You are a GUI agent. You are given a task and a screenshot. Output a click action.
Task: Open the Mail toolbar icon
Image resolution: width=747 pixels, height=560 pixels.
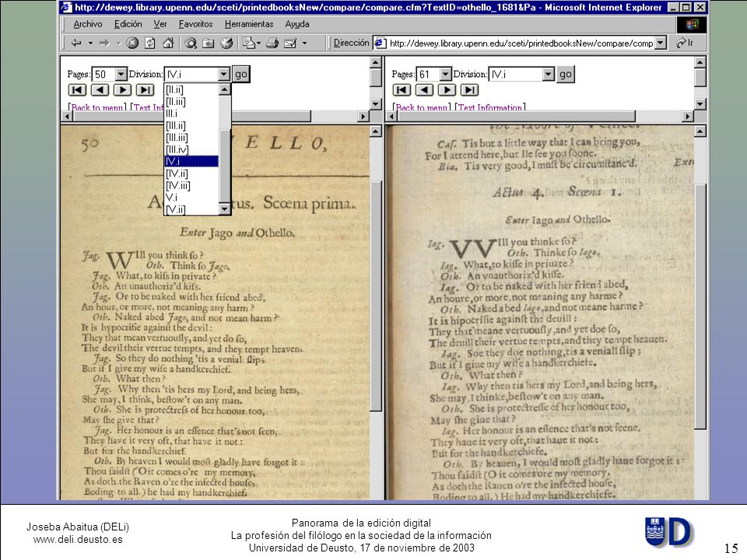point(249,44)
